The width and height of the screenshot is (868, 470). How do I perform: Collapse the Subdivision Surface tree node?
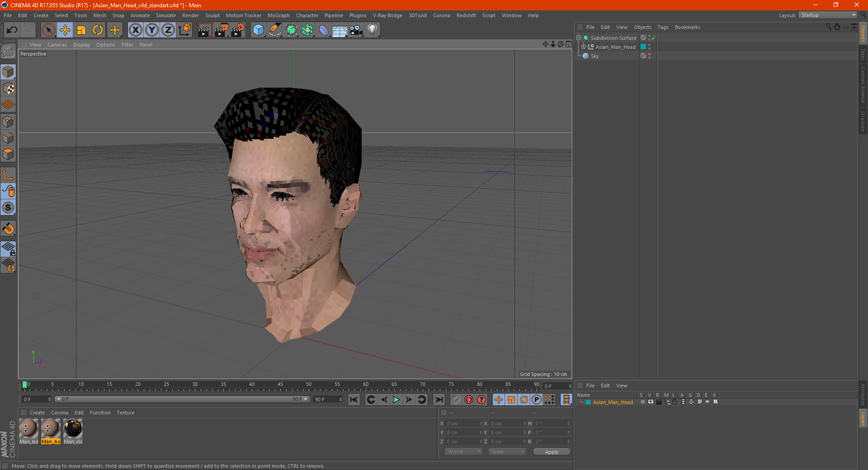pyautogui.click(x=578, y=38)
